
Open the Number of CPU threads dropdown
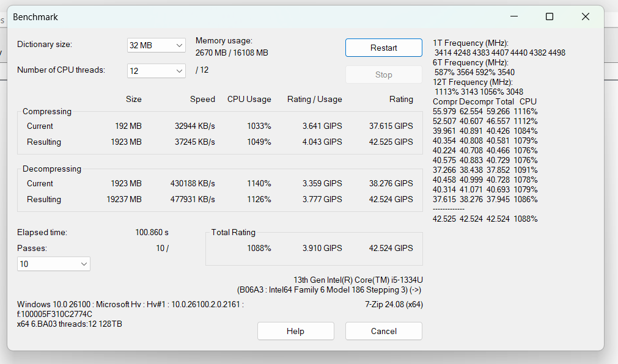156,71
